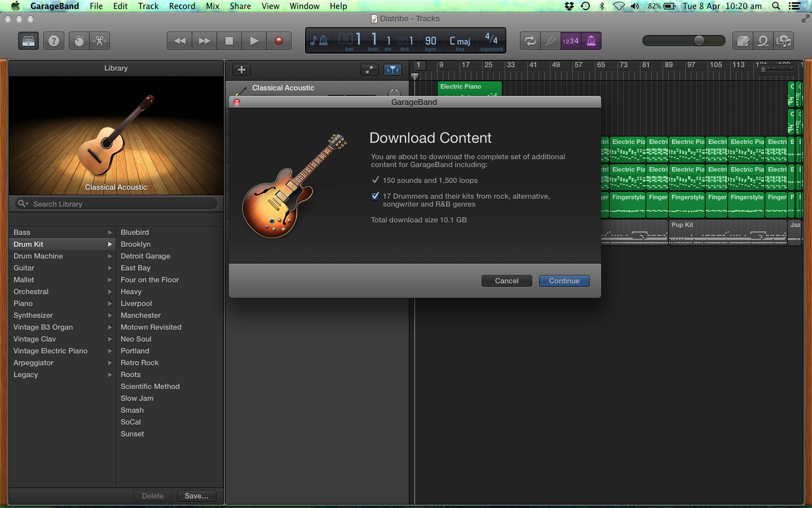Select Bluebird drum kit patch
The width and height of the screenshot is (812, 508).
pyautogui.click(x=135, y=233)
